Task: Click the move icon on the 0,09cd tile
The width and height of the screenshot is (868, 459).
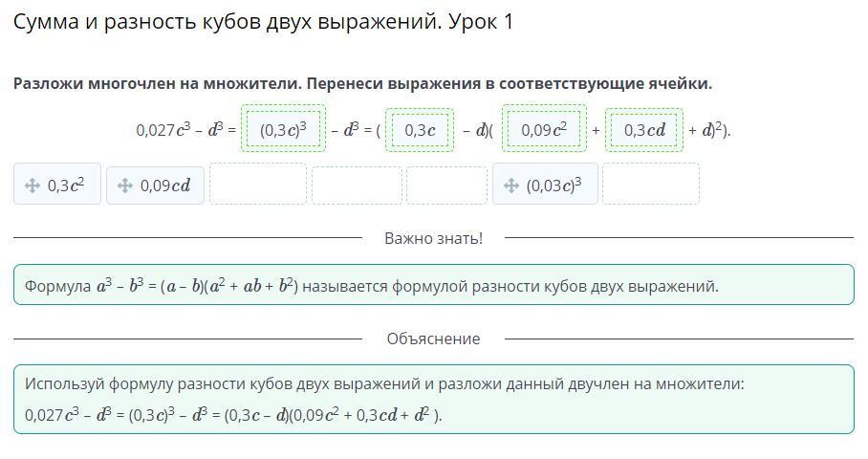Action: (124, 186)
